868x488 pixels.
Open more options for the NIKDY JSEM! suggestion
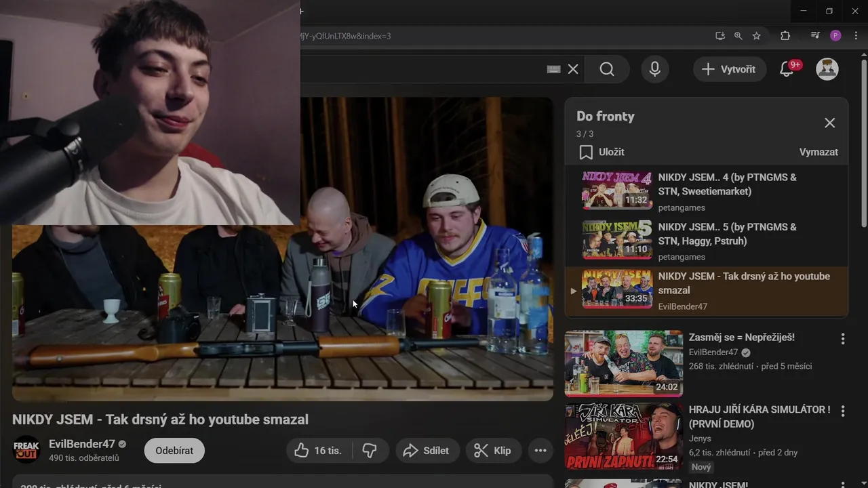pos(843,484)
